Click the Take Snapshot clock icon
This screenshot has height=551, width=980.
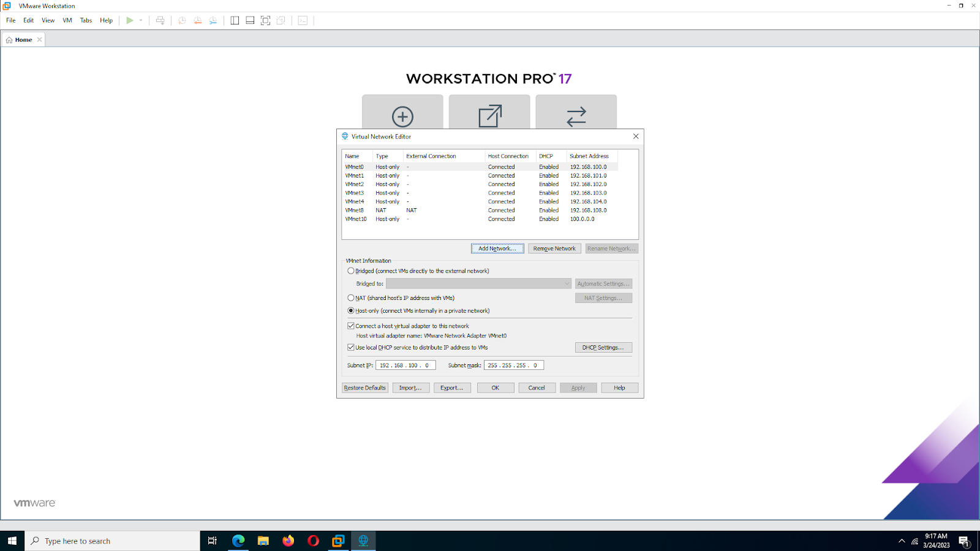[x=182, y=20]
